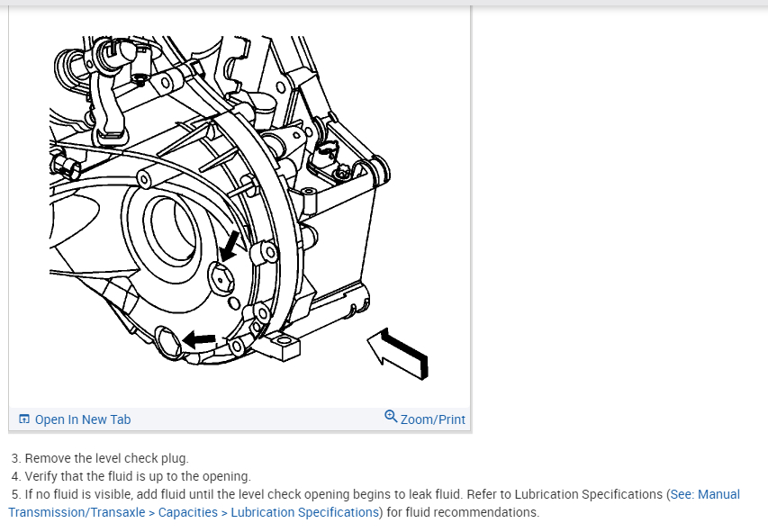
Task: Open the Lubrication Specifications link
Action: click(x=375, y=503)
